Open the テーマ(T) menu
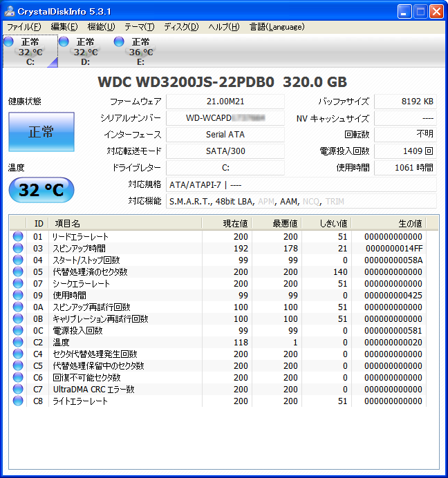The height and width of the screenshot is (478, 448). click(x=140, y=27)
